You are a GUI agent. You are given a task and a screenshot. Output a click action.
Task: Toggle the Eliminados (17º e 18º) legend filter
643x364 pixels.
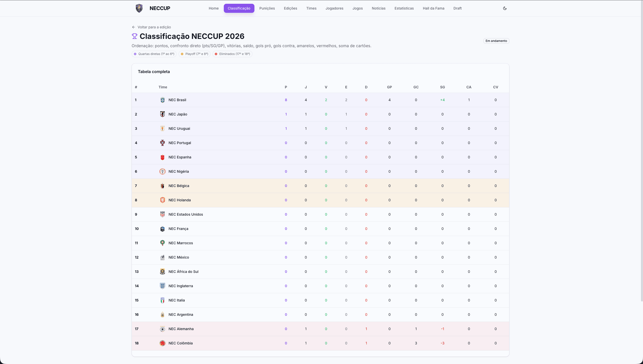pos(232,54)
